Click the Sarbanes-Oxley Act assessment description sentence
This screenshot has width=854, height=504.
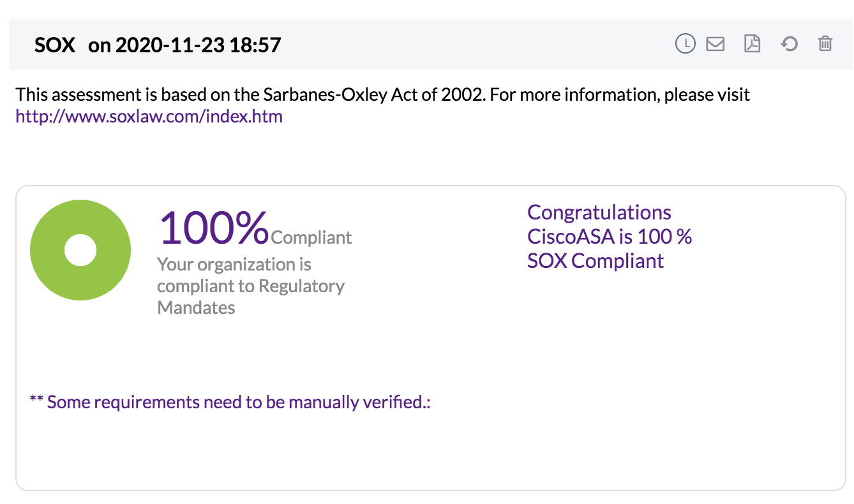pyautogui.click(x=383, y=95)
